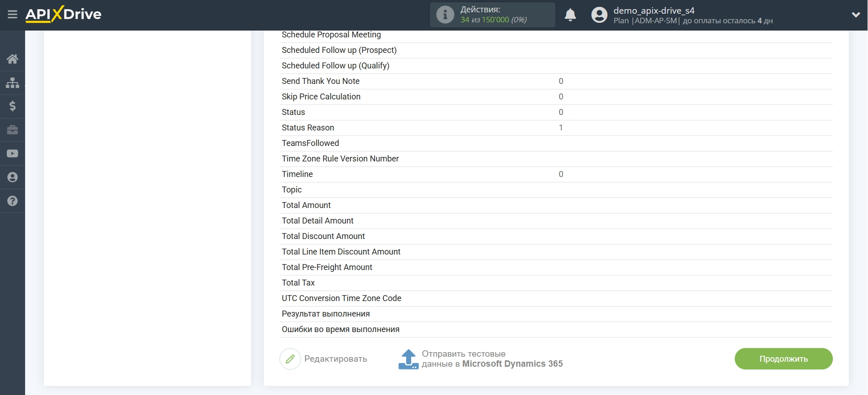
Task: Select UTC Conversion Time Zone Code row
Action: 556,299
